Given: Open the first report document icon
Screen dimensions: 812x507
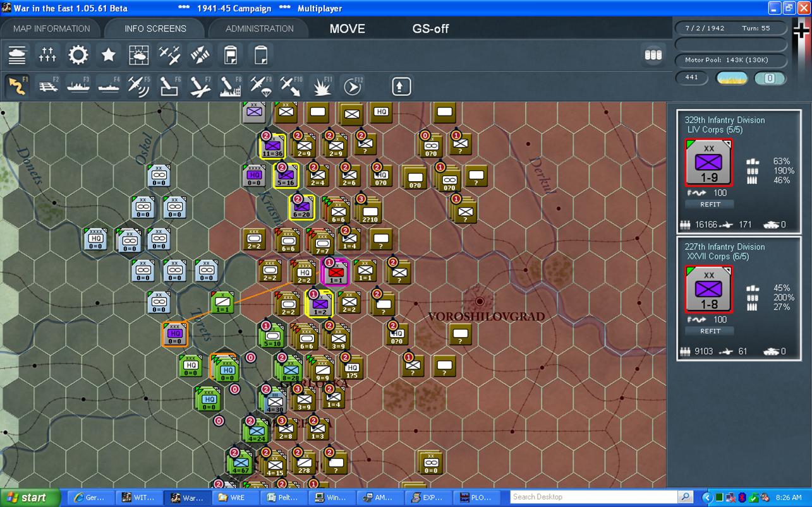Looking at the screenshot, I should pos(231,55).
